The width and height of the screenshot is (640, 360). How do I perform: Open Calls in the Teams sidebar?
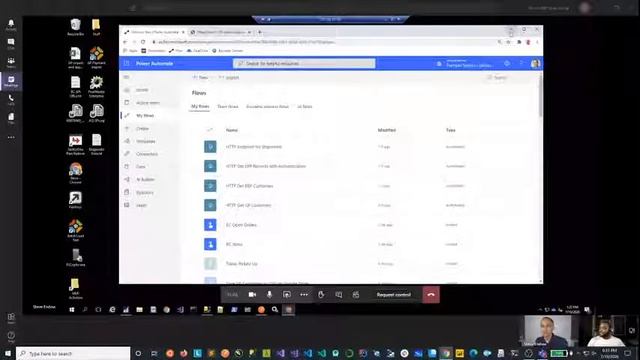click(x=11, y=100)
